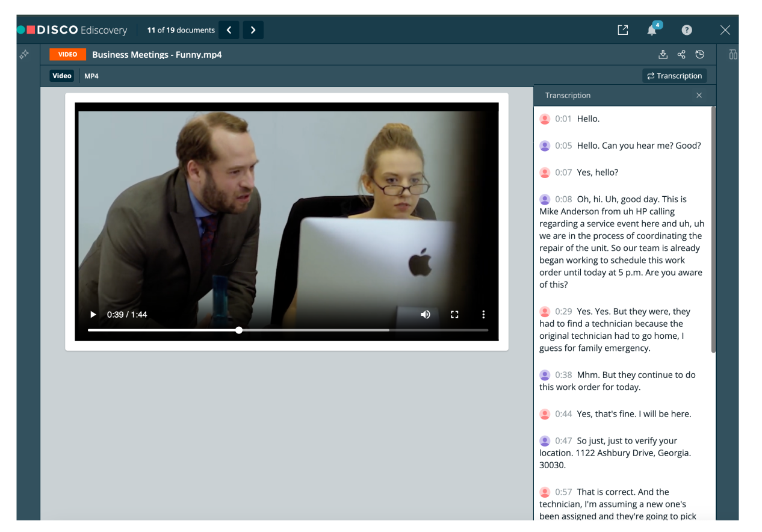
Task: Click 'Yes, that's fine. I will be here.'
Action: tap(634, 414)
